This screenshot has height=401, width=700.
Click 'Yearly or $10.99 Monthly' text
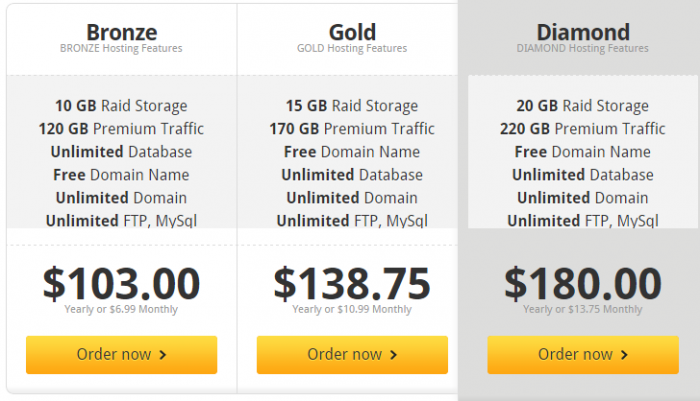pyautogui.click(x=352, y=310)
